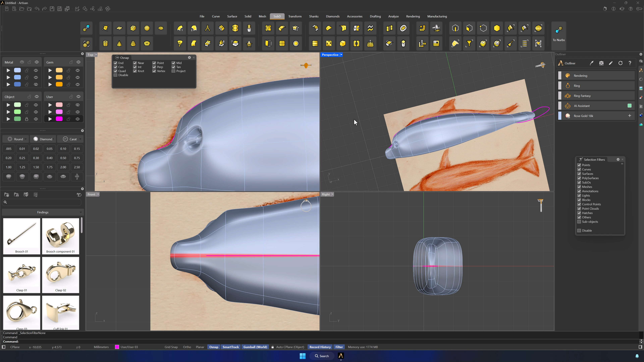Click the AI Assistant icon in Outliner
The height and width of the screenshot is (362, 644).
(568, 106)
